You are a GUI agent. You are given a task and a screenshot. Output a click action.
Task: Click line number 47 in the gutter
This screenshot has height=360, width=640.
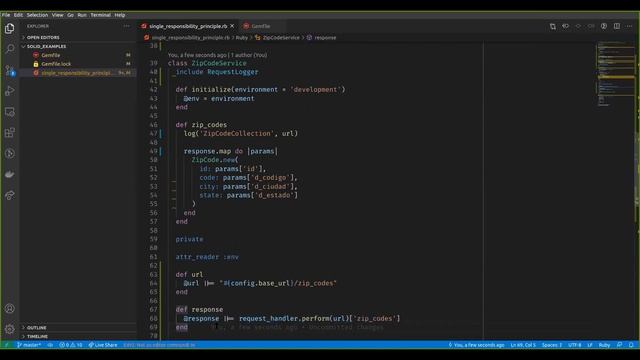tap(153, 133)
